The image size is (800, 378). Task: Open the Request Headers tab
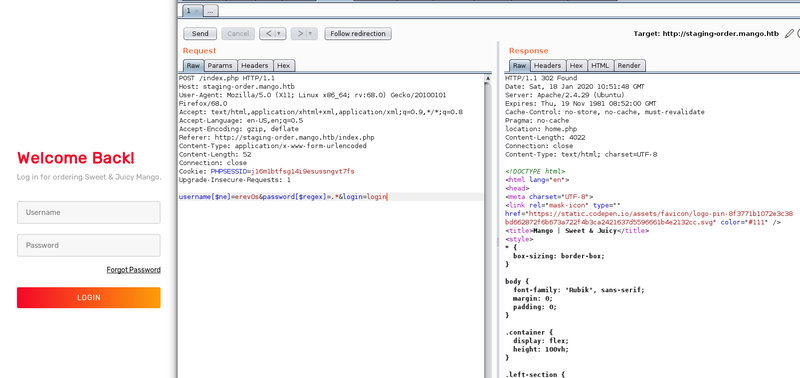pos(255,66)
